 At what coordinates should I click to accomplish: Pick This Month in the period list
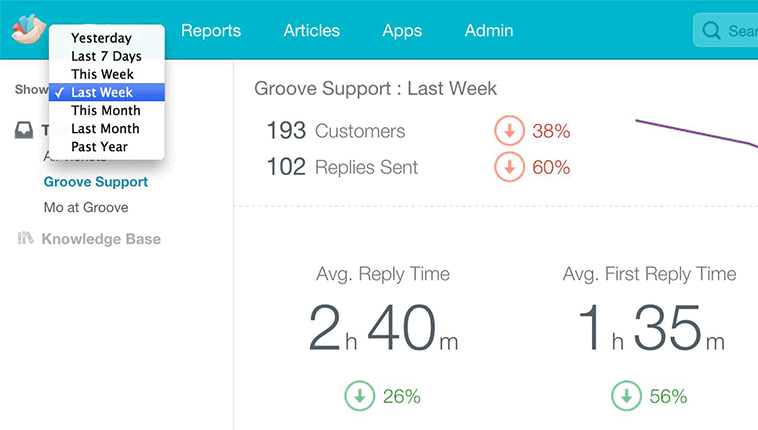pyautogui.click(x=105, y=110)
